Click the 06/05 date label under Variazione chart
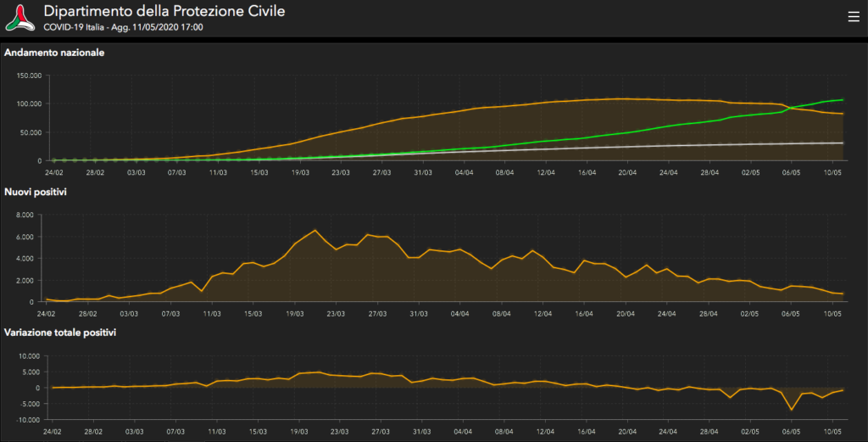This screenshot has width=868, height=442. 791,430
